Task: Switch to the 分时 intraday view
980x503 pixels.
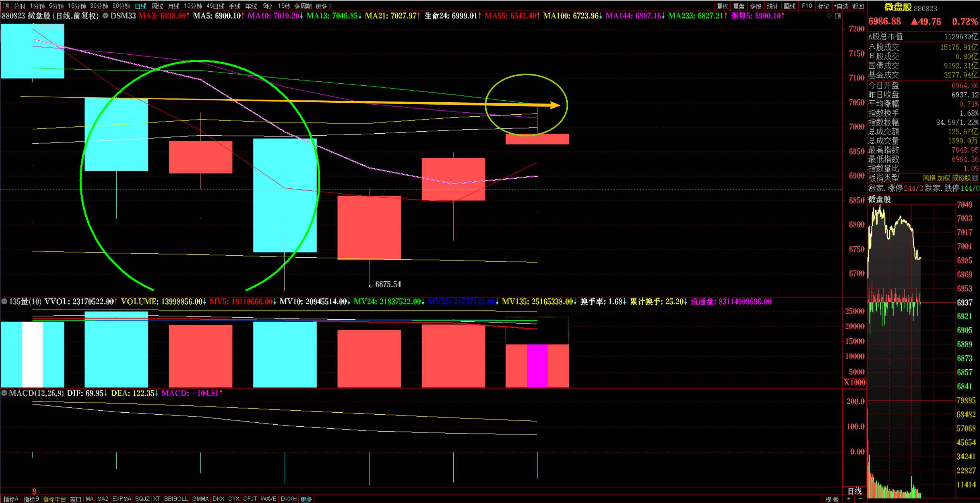Action: click(19, 6)
